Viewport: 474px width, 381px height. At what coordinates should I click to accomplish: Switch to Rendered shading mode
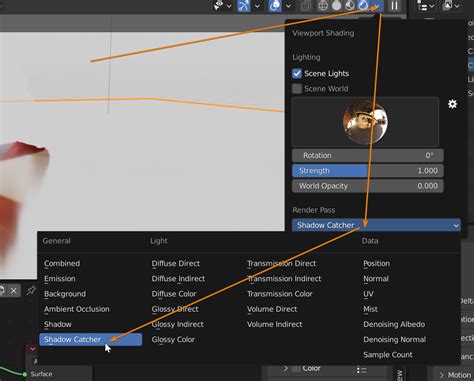point(363,6)
